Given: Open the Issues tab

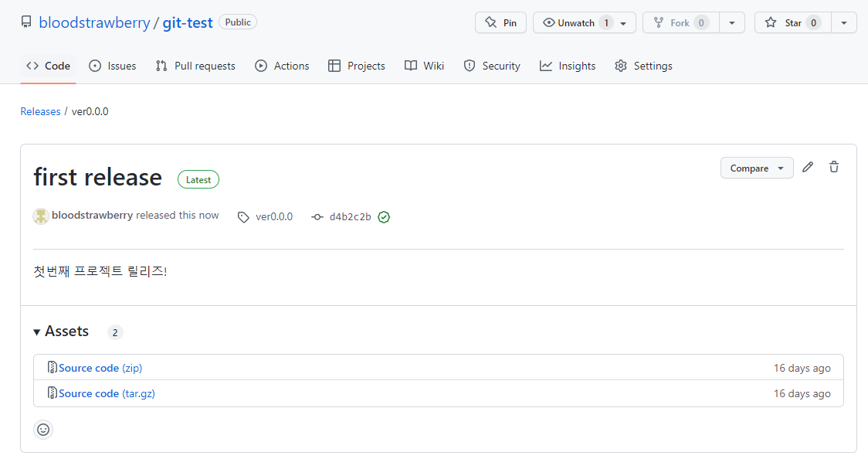Looking at the screenshot, I should (x=113, y=66).
